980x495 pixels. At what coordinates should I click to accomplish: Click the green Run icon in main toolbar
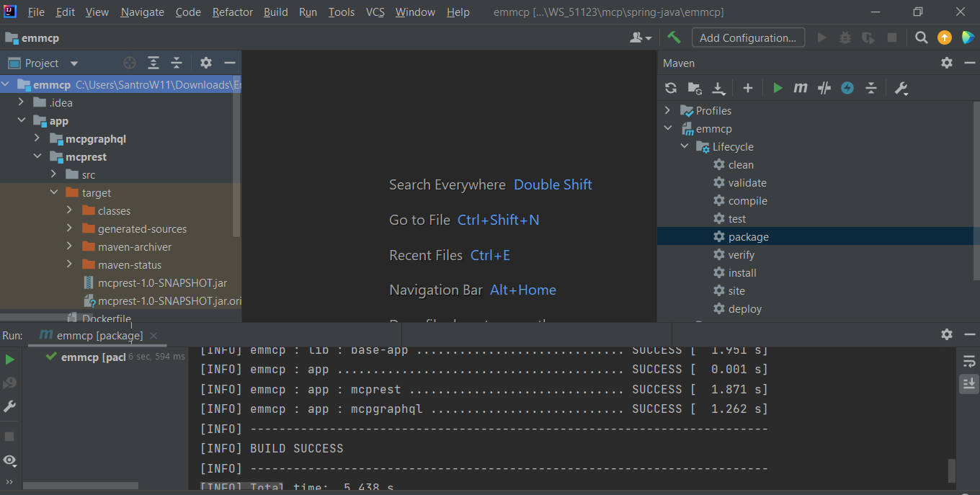pyautogui.click(x=821, y=37)
